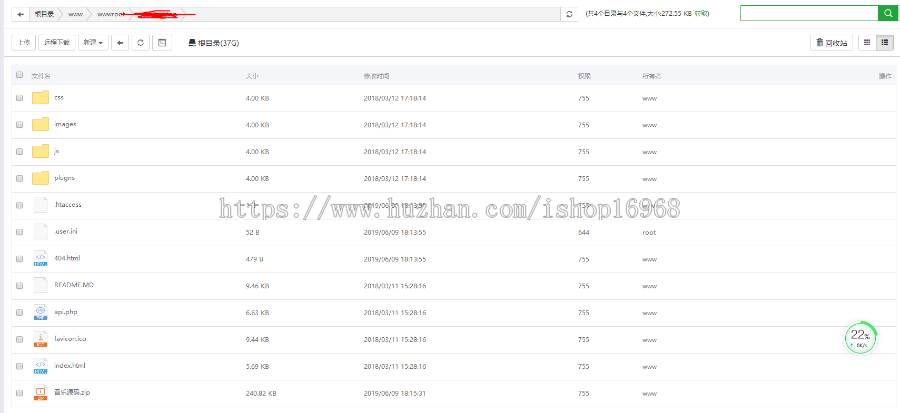Open the plugins folder icon
This screenshot has height=413, width=900.
pos(40,178)
